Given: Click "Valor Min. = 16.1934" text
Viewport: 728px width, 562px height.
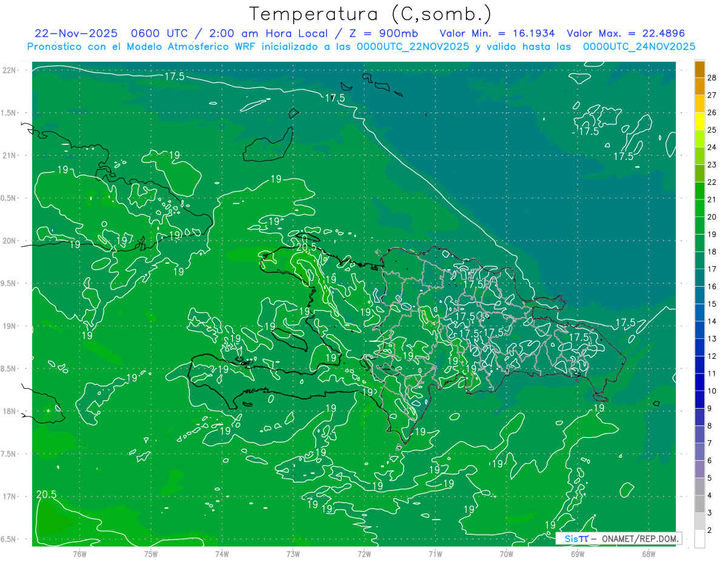Looking at the screenshot, I should pos(497,33).
